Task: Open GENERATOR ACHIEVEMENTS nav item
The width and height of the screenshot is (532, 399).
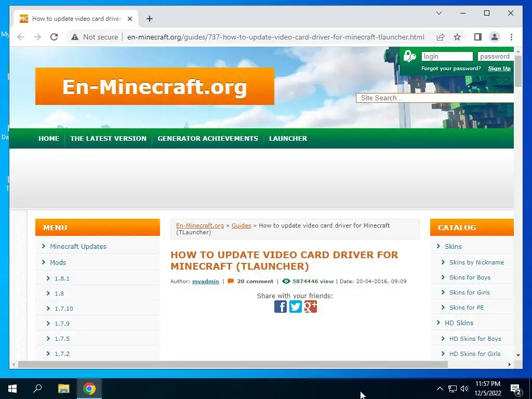Action: [208, 138]
